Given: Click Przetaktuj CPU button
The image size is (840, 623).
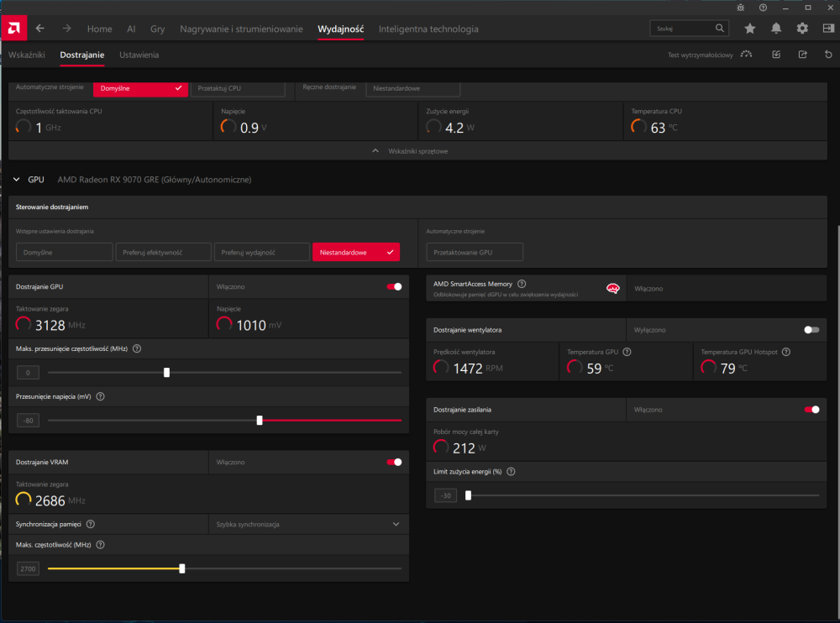Looking at the screenshot, I should point(238,88).
